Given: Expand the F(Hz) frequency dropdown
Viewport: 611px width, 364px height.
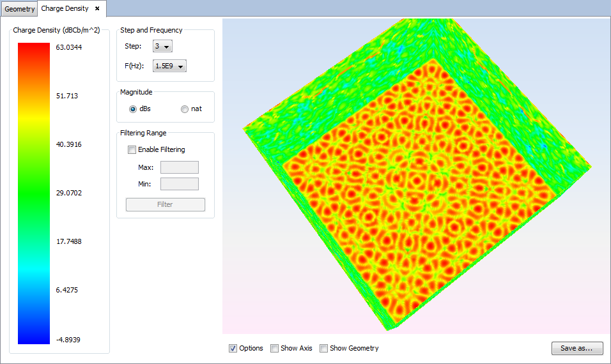Looking at the screenshot, I should [x=170, y=66].
